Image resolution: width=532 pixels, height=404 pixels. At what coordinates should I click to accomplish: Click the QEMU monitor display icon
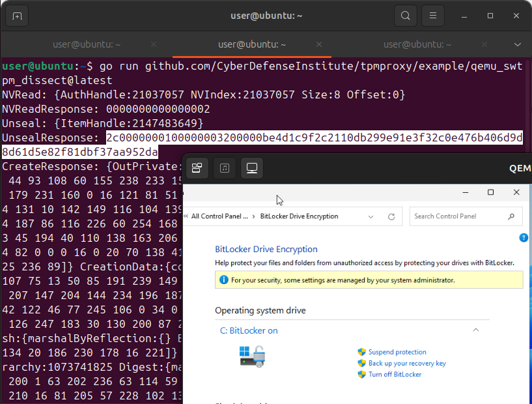tap(252, 169)
